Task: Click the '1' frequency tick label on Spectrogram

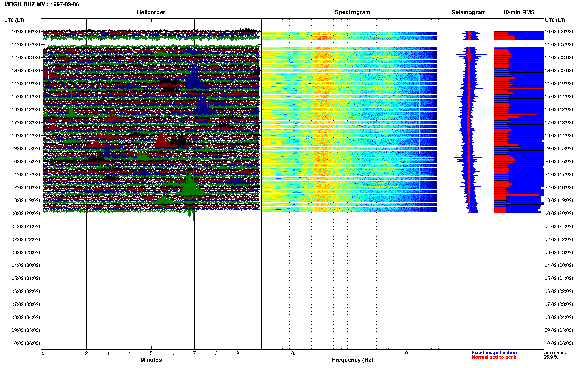Action: click(x=350, y=353)
